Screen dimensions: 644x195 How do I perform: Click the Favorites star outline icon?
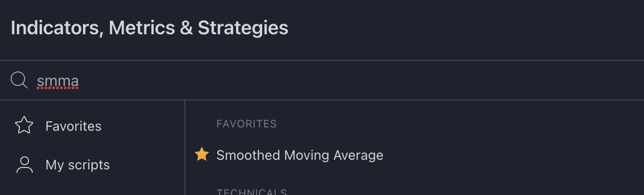[24, 126]
